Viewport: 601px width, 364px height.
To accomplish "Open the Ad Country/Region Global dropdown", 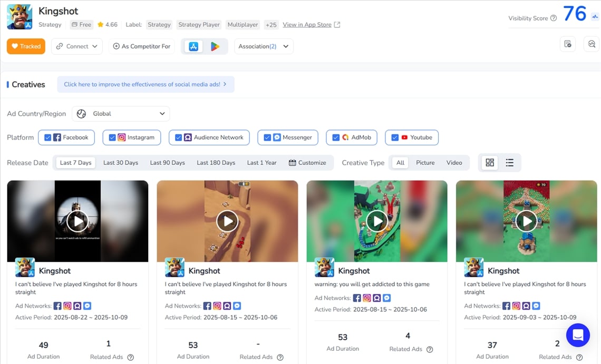I will (x=121, y=114).
